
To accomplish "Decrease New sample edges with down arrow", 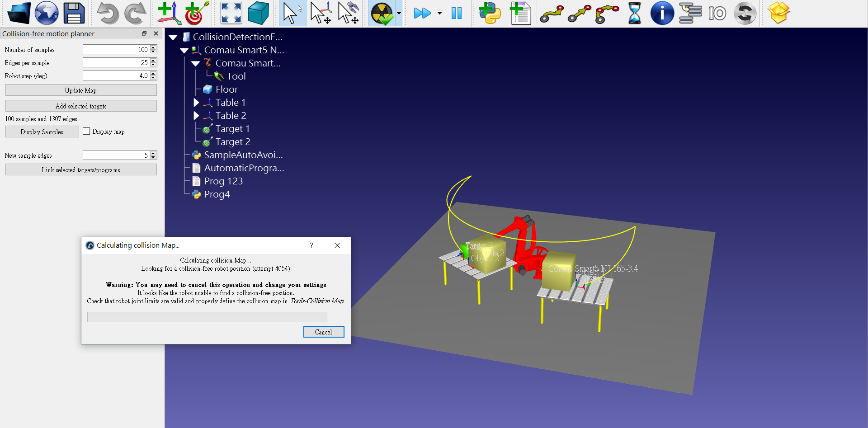I will tap(153, 157).
